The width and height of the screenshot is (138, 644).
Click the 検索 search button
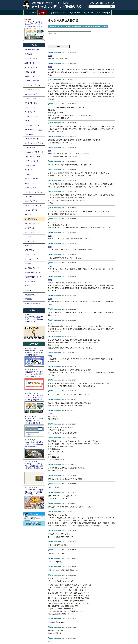pyautogui.click(x=112, y=7)
